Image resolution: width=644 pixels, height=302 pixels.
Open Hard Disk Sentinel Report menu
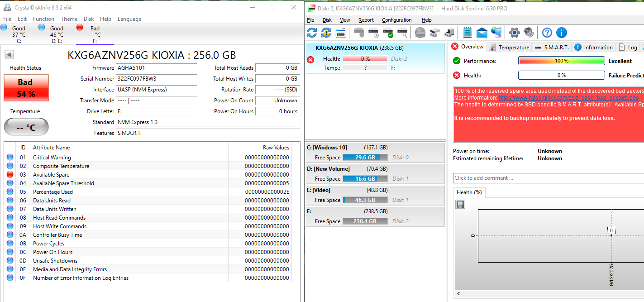(366, 20)
